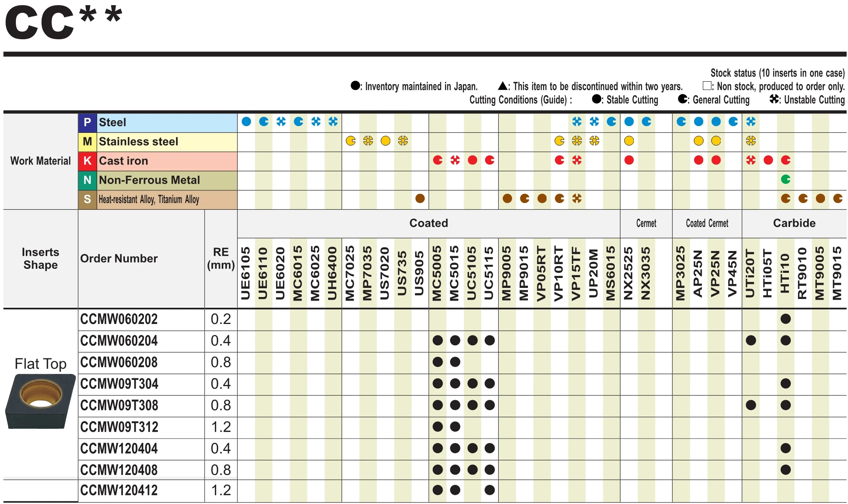This screenshot has height=504, width=848.
Task: Click the Flat Top insert image
Action: (40, 401)
